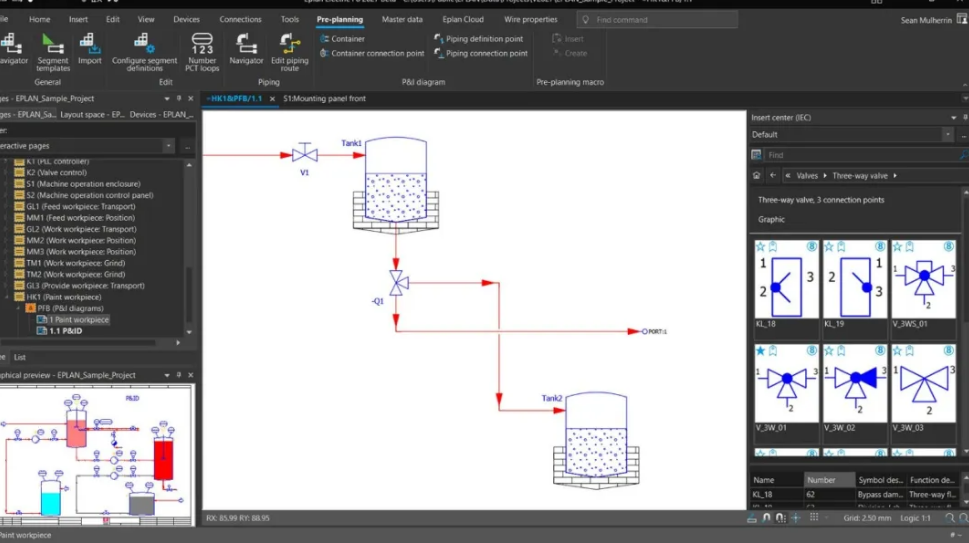
Task: Click the Find command field
Action: tap(657, 20)
